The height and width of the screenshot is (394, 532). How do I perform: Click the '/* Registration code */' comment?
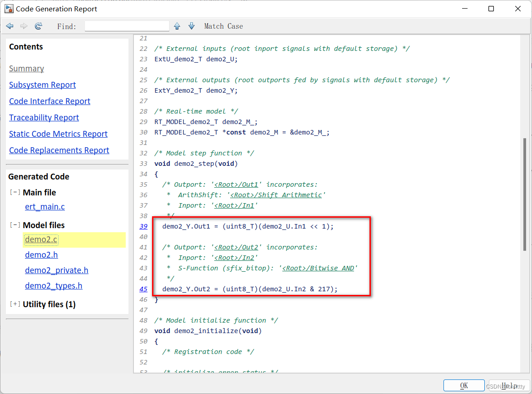(208, 352)
